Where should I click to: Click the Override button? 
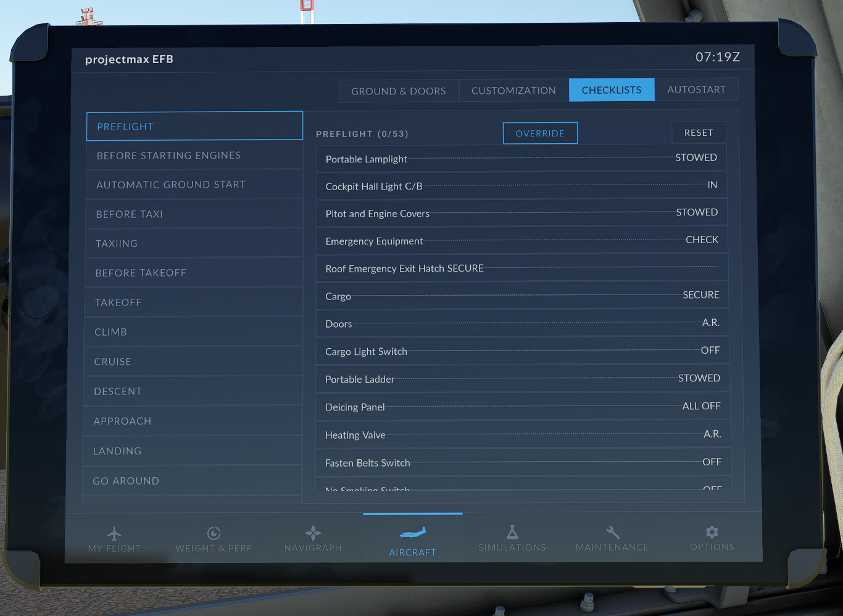click(x=540, y=133)
